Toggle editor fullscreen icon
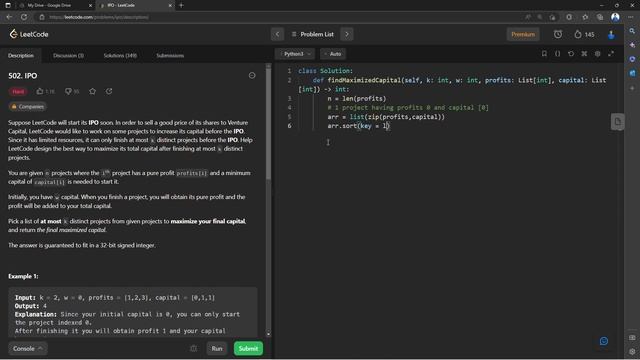640x360 pixels. 611,54
